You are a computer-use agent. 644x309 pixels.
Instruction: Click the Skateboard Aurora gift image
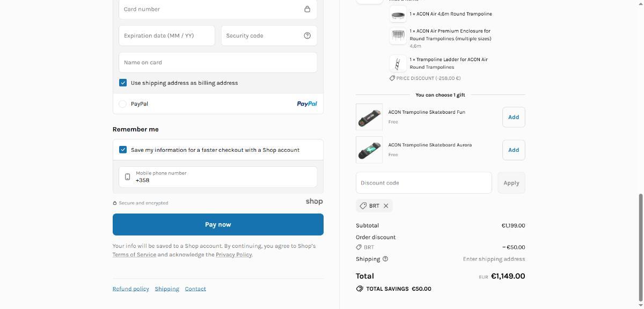coord(369,150)
